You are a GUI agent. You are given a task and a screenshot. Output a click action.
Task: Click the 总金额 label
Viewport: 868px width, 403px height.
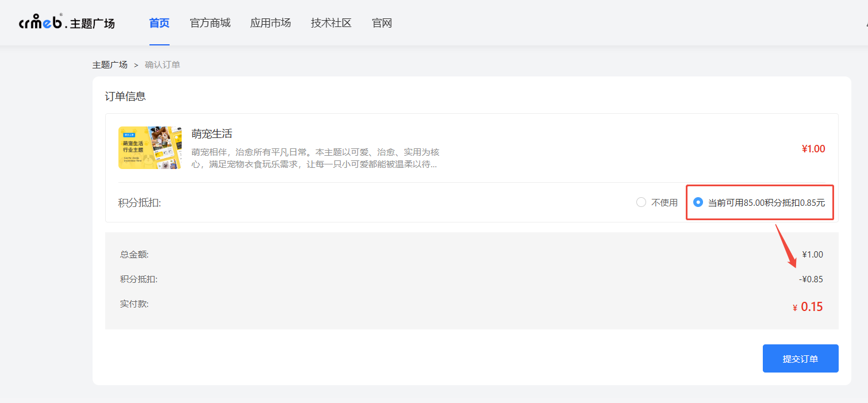coord(134,255)
